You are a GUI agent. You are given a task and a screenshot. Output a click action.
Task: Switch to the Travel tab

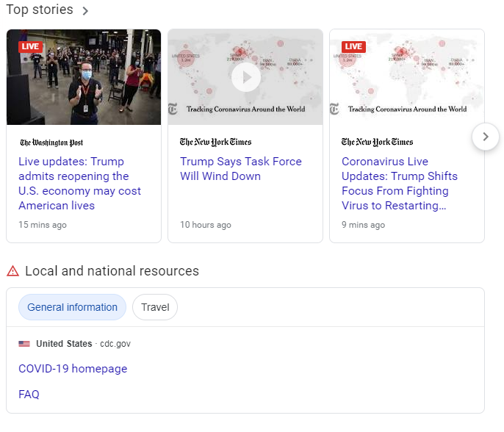[155, 307]
